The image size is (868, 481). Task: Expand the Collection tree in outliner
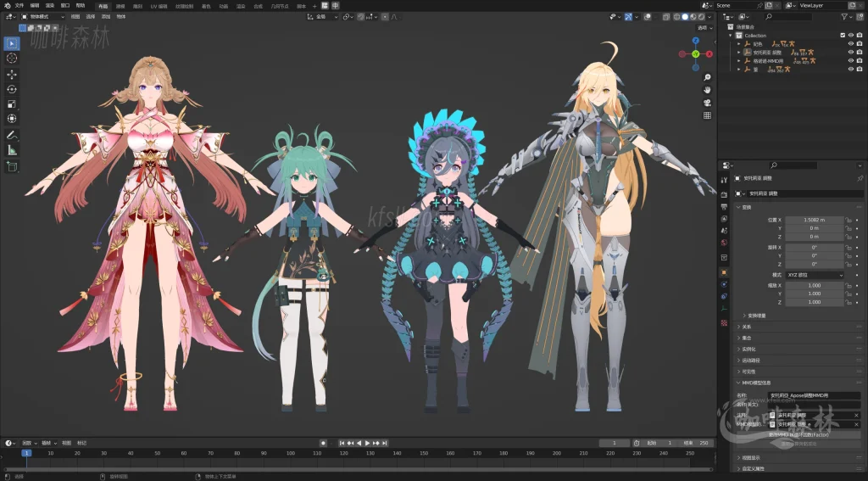(731, 36)
